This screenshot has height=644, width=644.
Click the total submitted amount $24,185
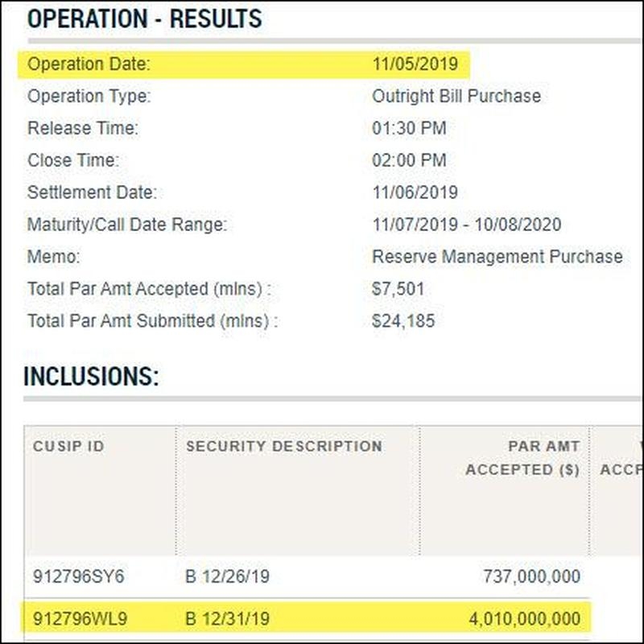pos(402,321)
